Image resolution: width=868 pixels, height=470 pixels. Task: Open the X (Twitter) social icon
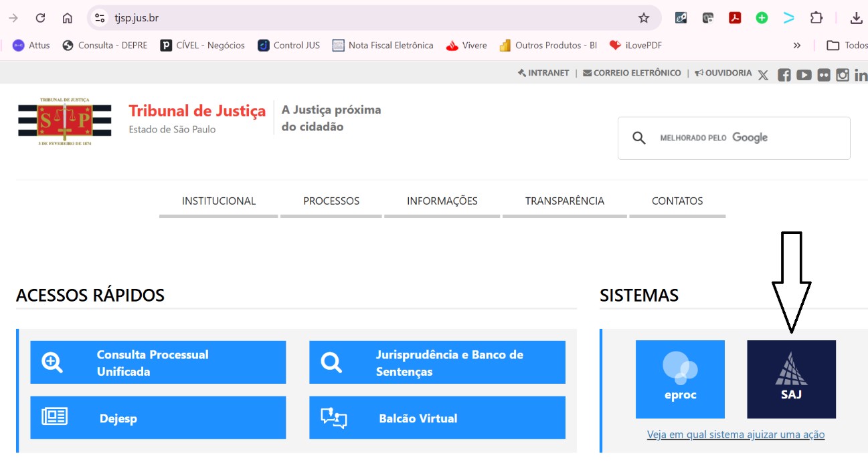tap(764, 76)
